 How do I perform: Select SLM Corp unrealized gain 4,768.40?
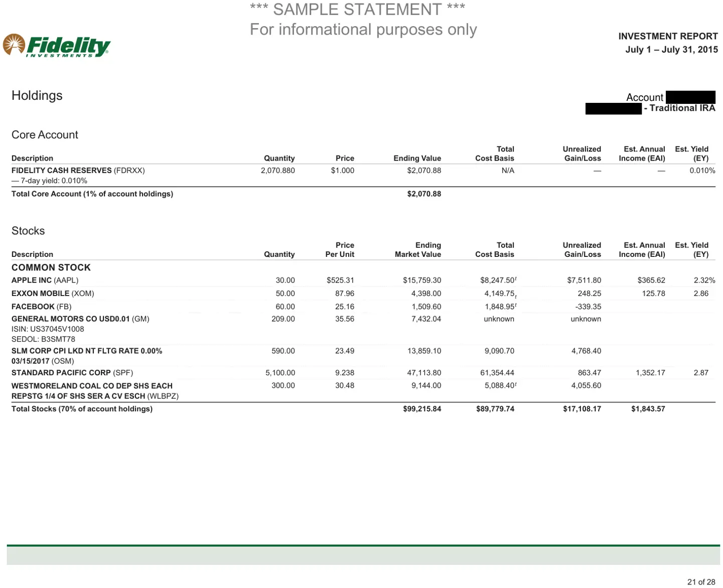pos(586,351)
